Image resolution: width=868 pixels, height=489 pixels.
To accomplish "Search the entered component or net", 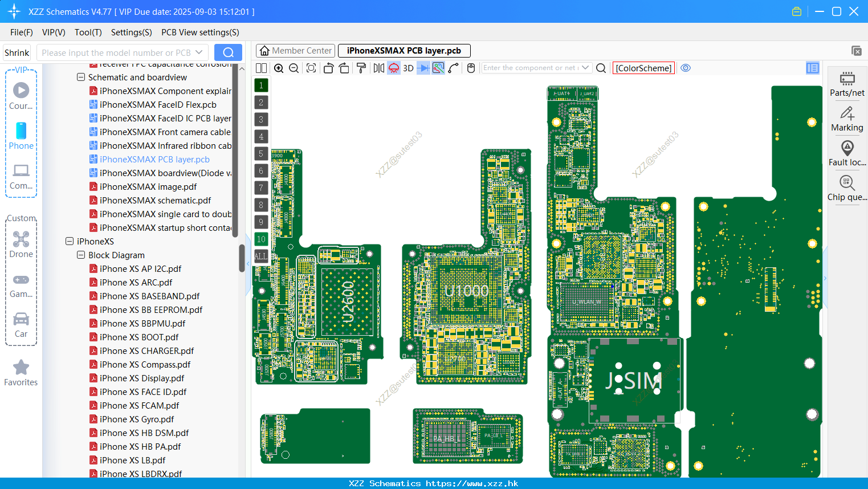I will pos(601,68).
